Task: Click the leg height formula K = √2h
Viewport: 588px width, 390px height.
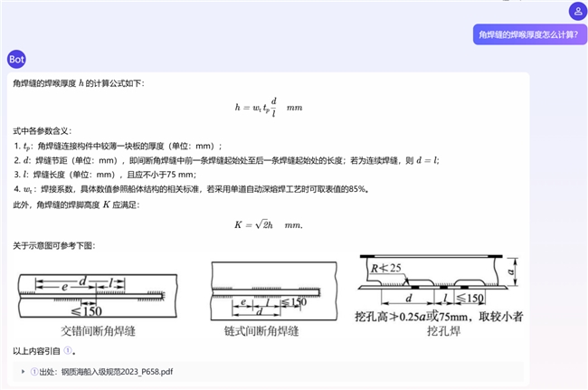Action: point(268,224)
